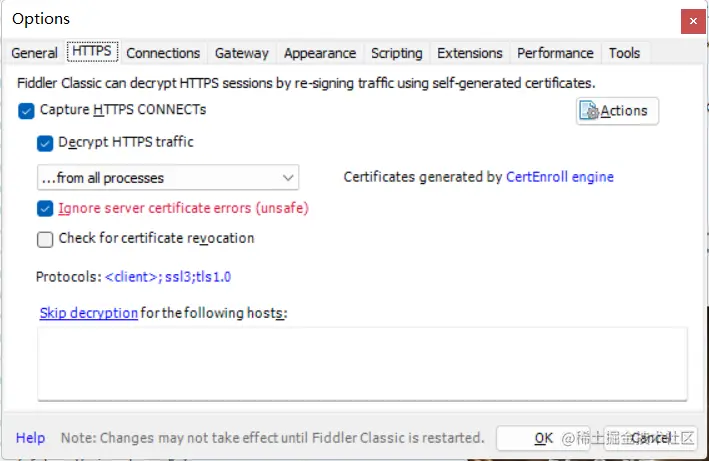Close the Options dialog with red X
Image resolution: width=709 pixels, height=461 pixels.
693,21
